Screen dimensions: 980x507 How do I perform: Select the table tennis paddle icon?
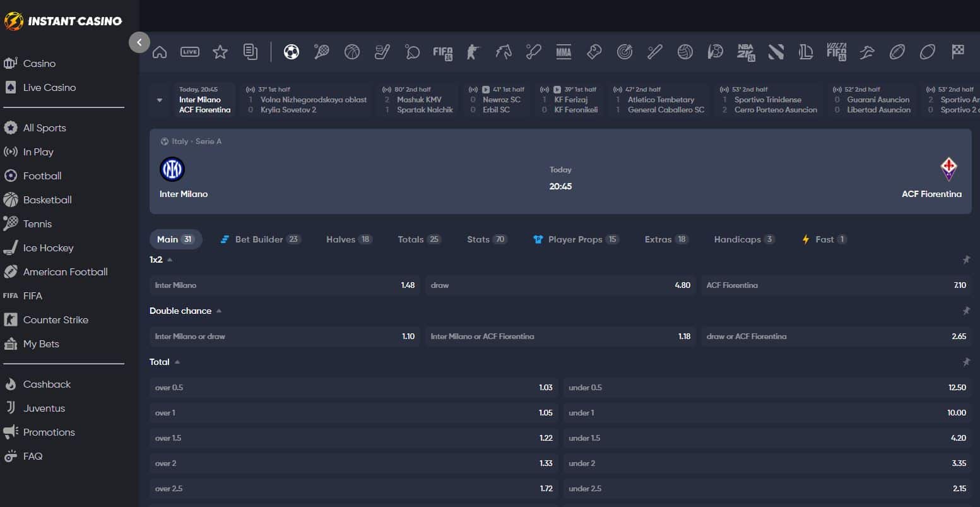[x=413, y=52]
